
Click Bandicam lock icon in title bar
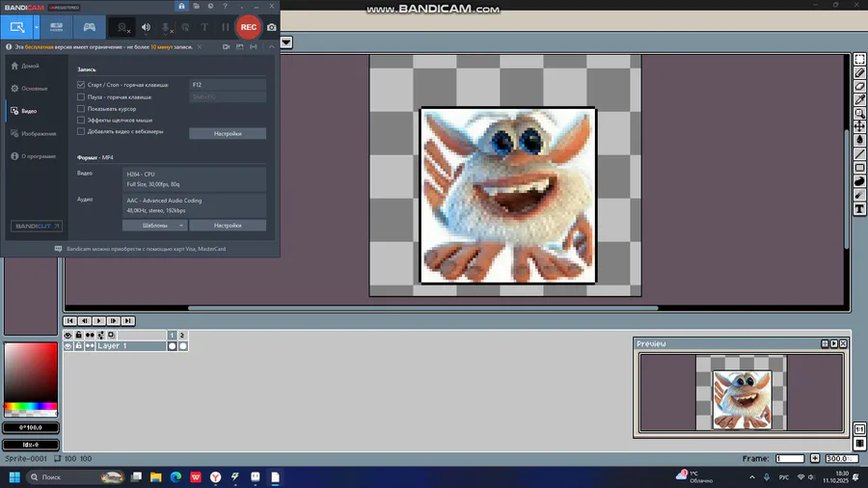(181, 6)
